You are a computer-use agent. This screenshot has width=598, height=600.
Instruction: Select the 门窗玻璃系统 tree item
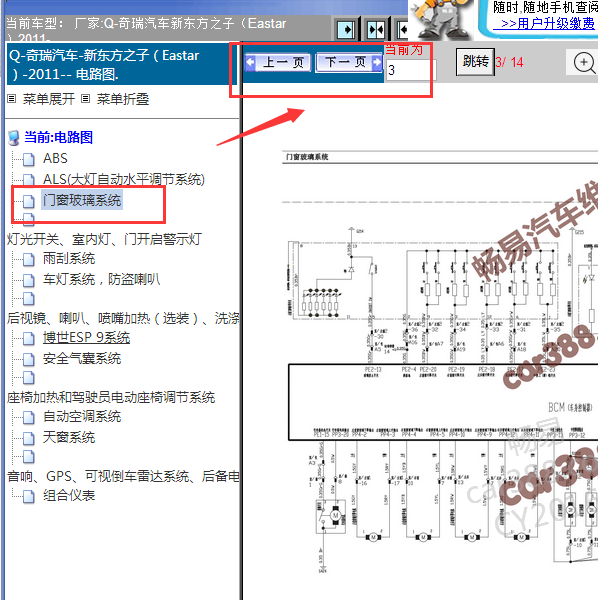(x=82, y=200)
